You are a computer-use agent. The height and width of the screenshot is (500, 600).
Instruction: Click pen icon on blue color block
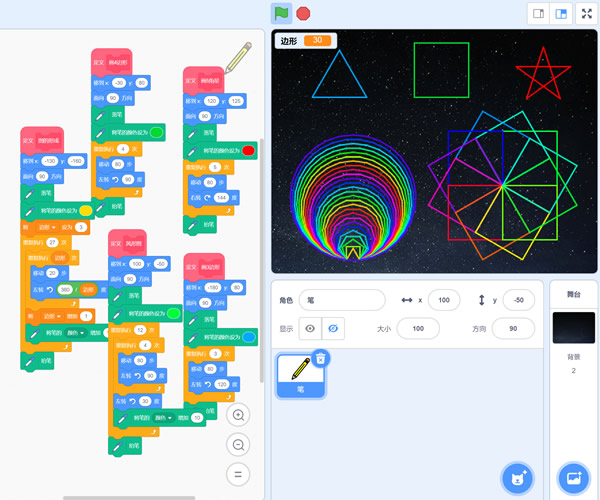click(193, 337)
